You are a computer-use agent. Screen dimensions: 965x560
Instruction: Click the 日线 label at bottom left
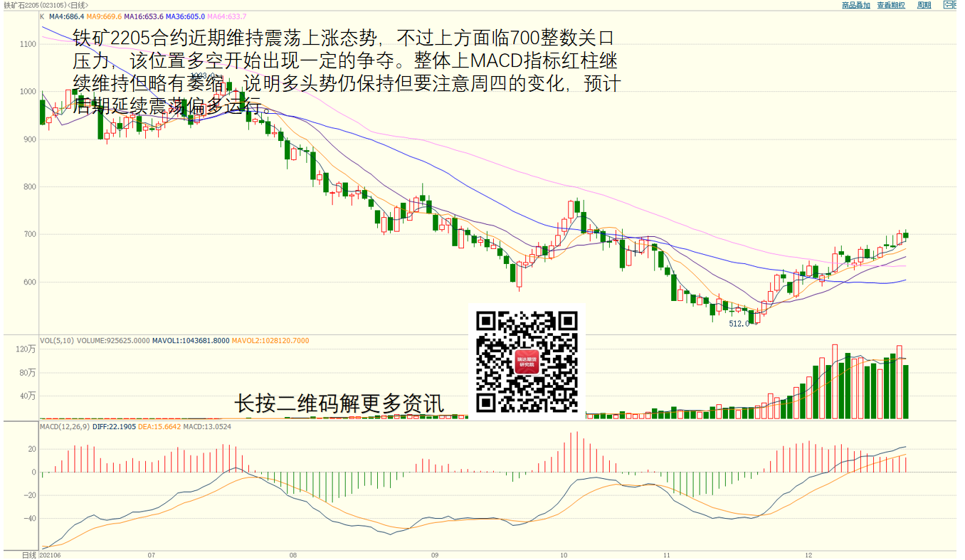coord(28,554)
